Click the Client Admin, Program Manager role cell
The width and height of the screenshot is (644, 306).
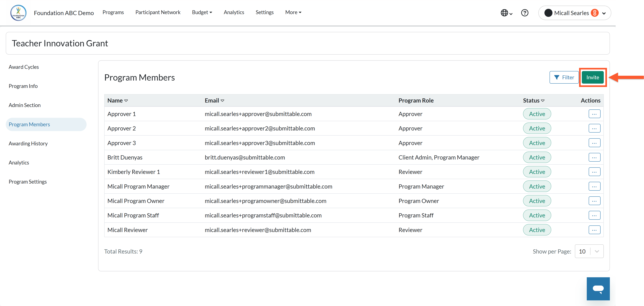439,158
